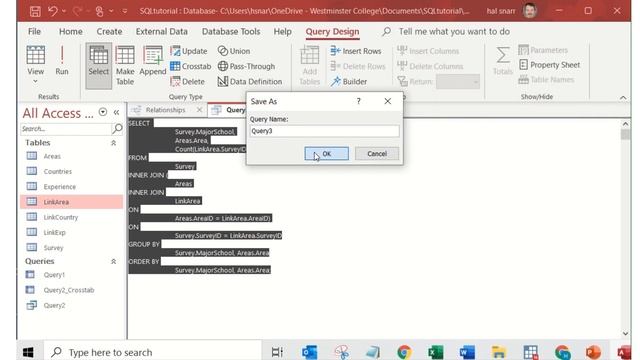Click the View datasheet icon
Viewport: 640px width, 360px height.
(36, 55)
